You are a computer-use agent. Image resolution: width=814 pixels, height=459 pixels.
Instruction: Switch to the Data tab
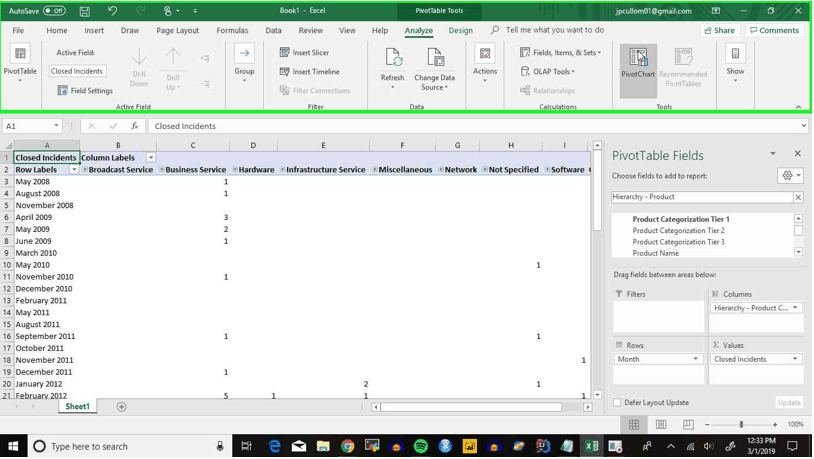tap(274, 31)
